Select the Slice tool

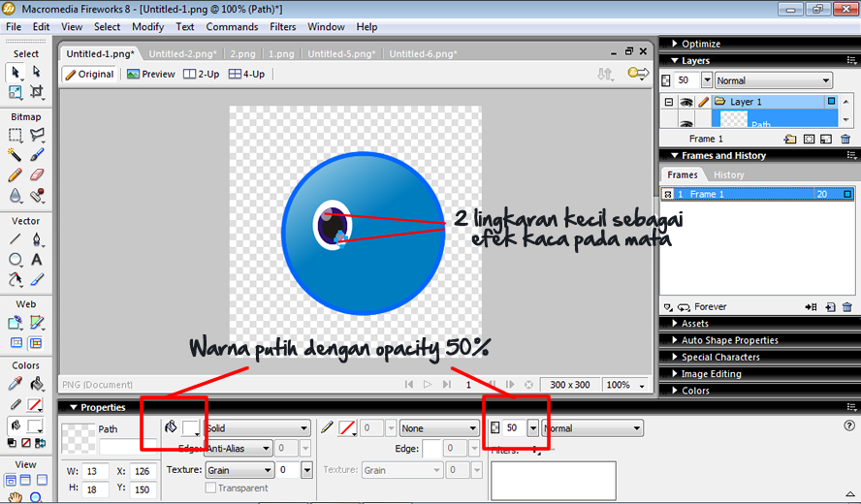(36, 323)
